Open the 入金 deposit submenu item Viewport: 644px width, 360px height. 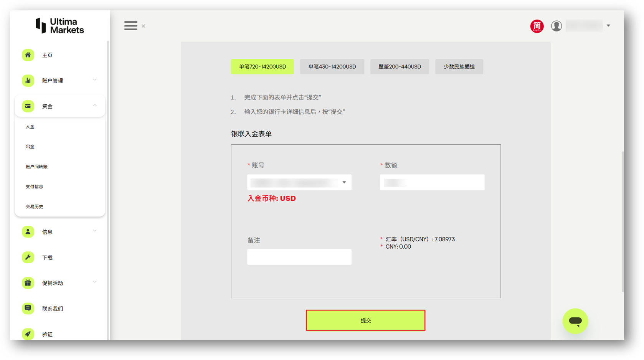pyautogui.click(x=30, y=127)
